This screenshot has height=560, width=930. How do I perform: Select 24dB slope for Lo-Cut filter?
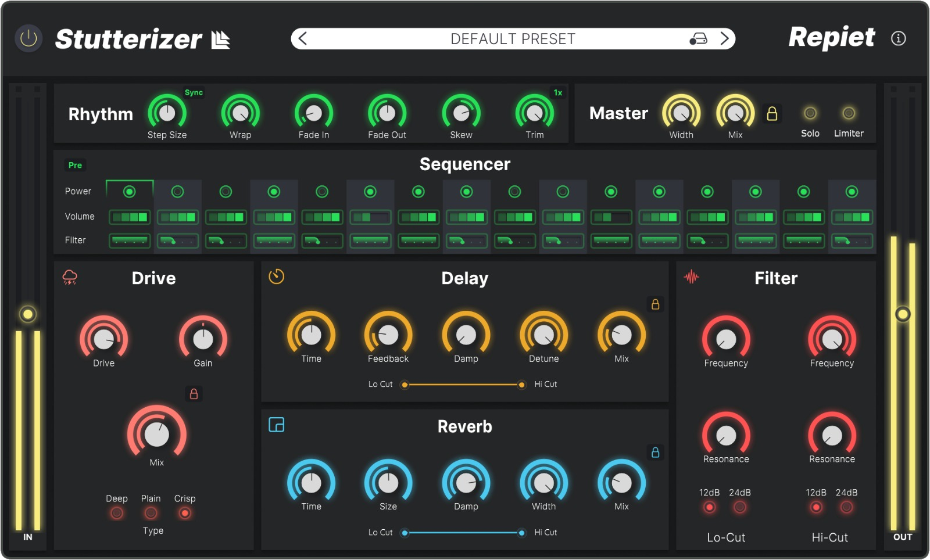739,507
